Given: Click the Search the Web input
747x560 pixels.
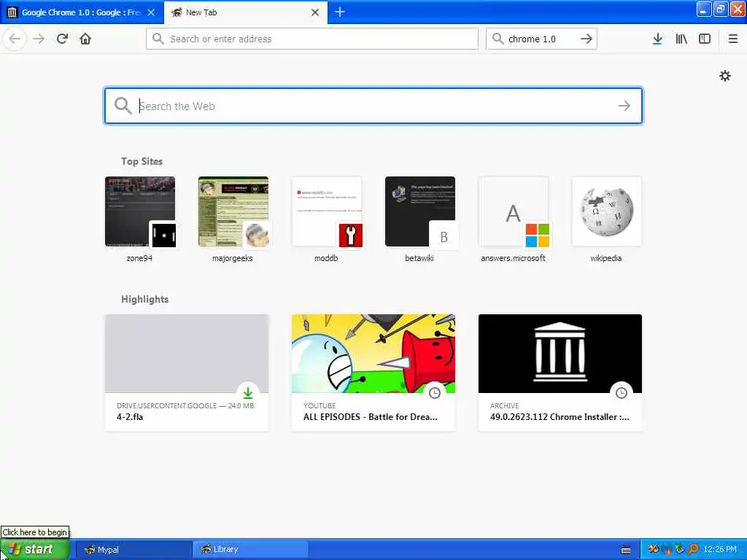Looking at the screenshot, I should [x=373, y=106].
